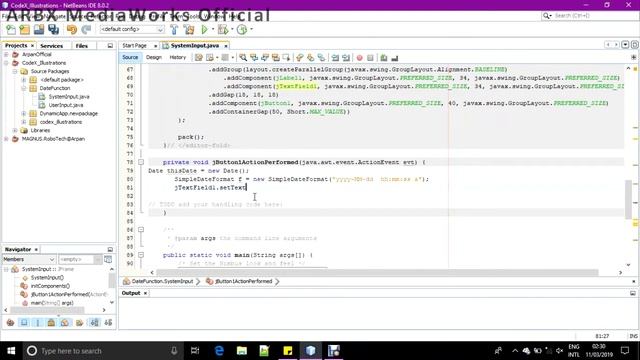Click the Open Project toolbar icon
Image resolution: width=640 pixels, height=360 pixels.
click(x=39, y=29)
